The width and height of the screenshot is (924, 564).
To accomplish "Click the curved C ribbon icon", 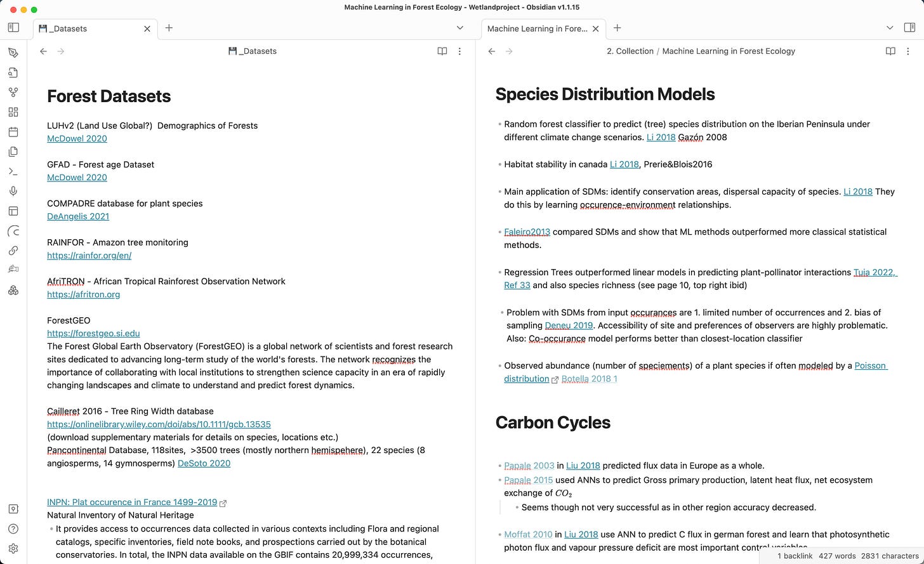I will point(13,231).
